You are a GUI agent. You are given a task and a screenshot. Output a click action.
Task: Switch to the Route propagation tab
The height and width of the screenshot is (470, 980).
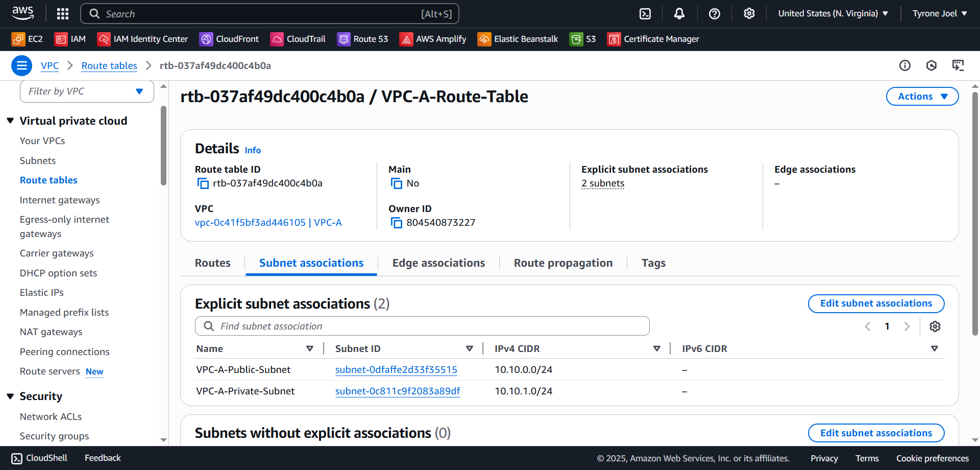point(562,263)
